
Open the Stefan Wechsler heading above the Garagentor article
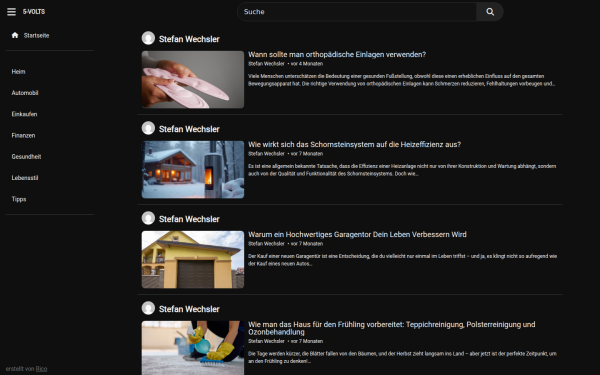(189, 219)
